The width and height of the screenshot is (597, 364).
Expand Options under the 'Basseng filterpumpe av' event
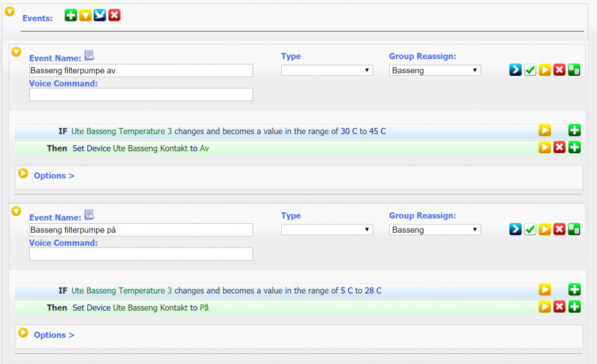54,175
